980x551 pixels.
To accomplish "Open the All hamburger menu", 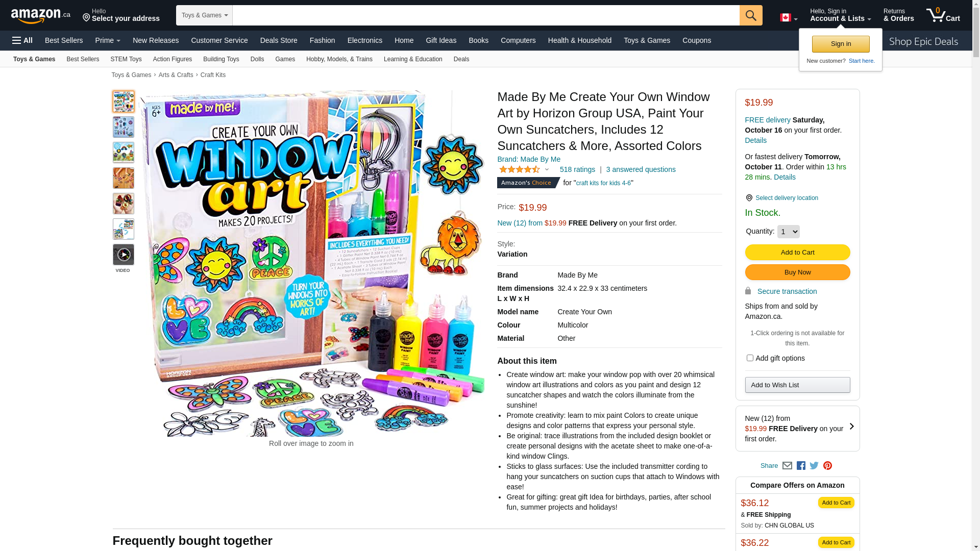I will [22, 40].
